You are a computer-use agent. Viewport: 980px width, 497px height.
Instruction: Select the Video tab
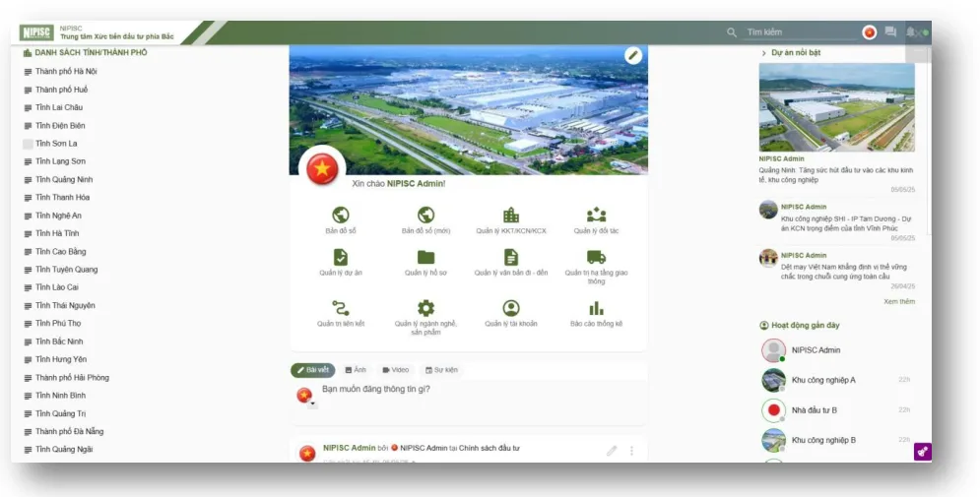396,370
